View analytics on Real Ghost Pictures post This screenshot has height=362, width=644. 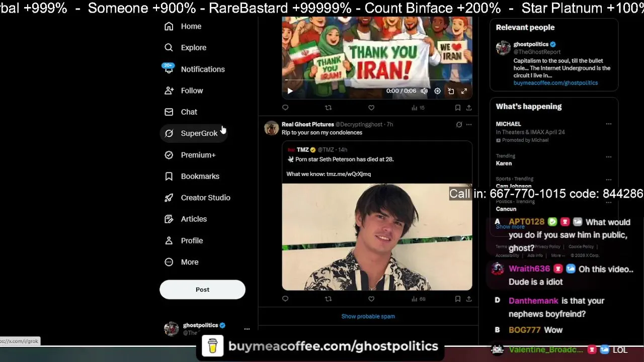pyautogui.click(x=418, y=299)
